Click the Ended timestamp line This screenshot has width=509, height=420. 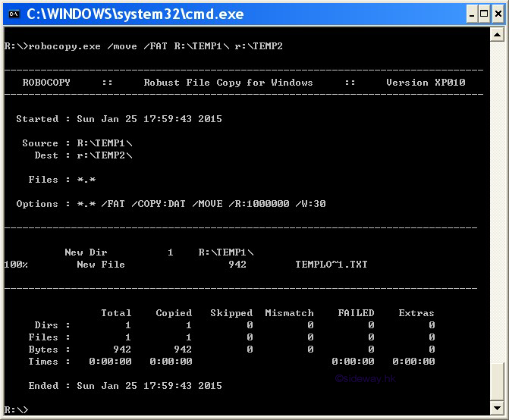(125, 386)
